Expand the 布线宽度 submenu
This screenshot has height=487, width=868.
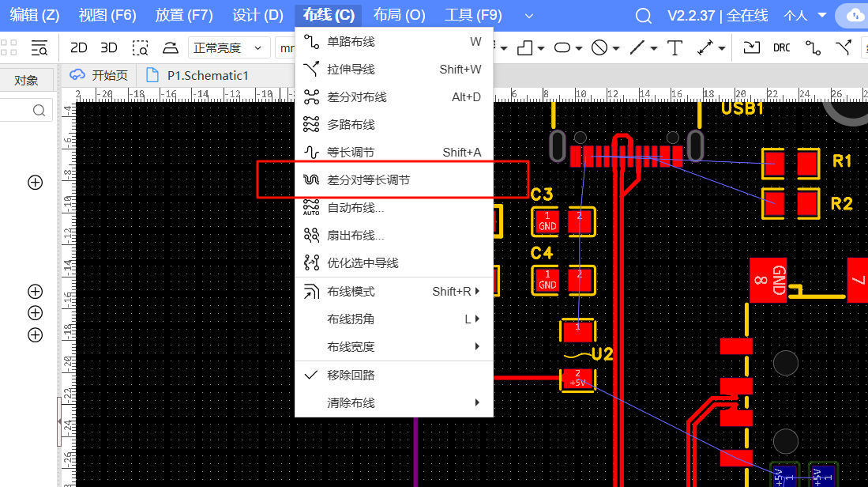pyautogui.click(x=393, y=347)
